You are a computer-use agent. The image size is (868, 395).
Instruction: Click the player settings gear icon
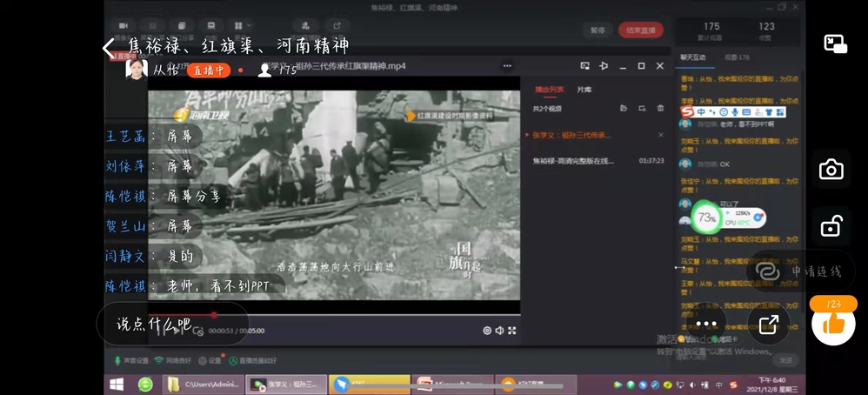coord(487,331)
